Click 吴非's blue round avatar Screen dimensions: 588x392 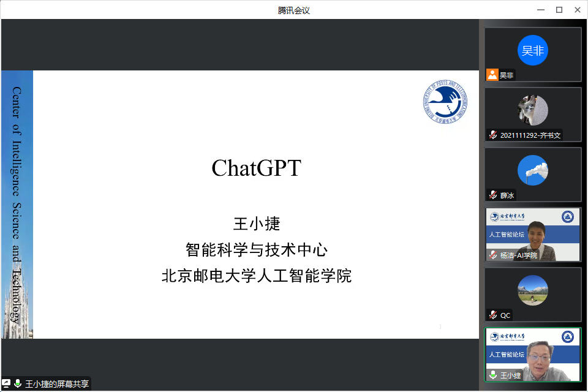point(532,50)
